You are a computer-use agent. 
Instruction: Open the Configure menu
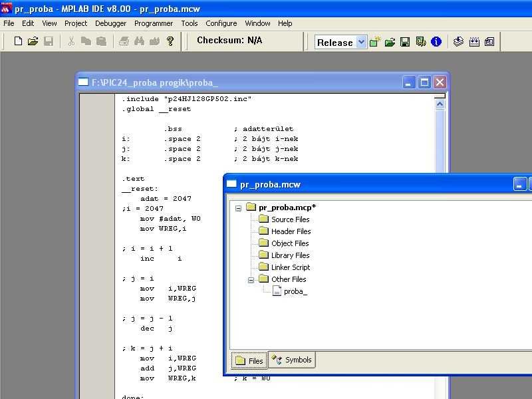pyautogui.click(x=221, y=23)
